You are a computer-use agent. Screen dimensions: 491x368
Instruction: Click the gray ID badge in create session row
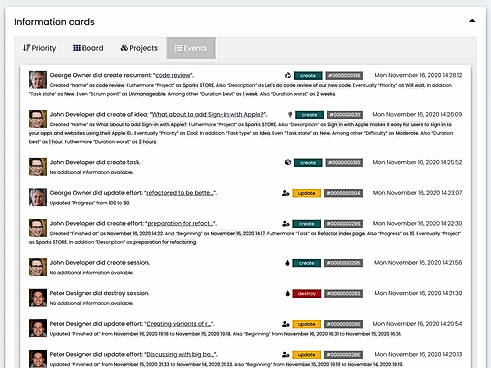343,263
